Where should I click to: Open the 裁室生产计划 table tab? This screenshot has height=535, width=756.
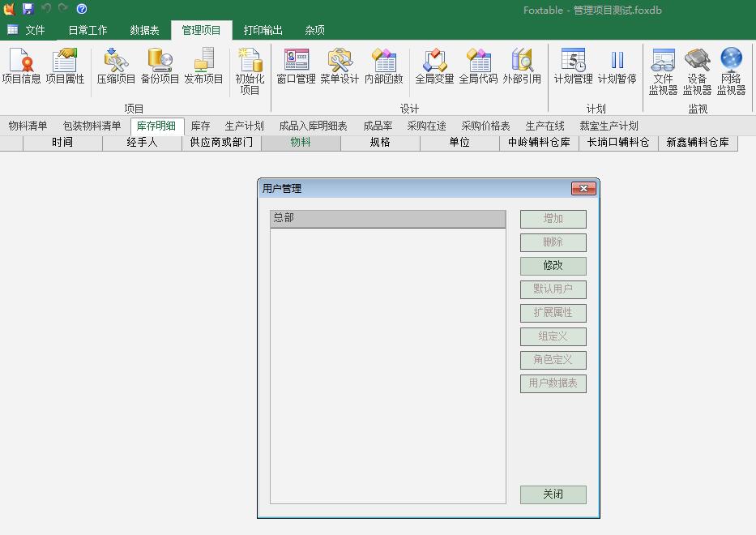point(609,126)
